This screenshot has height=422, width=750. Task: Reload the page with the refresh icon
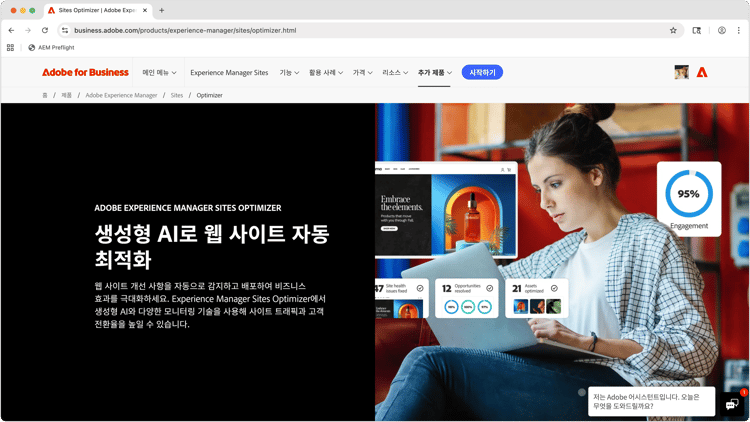pos(45,30)
